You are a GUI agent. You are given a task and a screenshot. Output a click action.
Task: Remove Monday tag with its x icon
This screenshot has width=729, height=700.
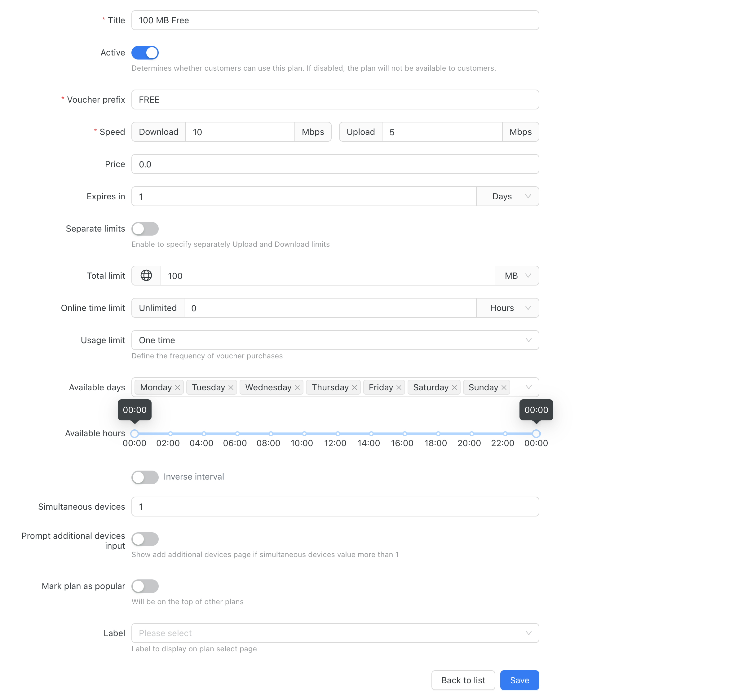tap(178, 388)
